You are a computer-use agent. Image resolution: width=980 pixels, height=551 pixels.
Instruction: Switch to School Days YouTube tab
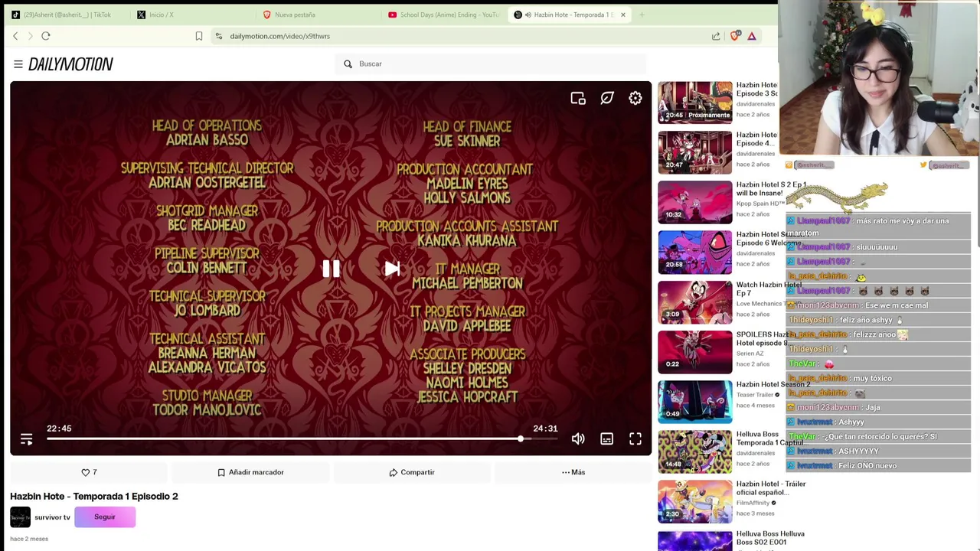(x=443, y=15)
